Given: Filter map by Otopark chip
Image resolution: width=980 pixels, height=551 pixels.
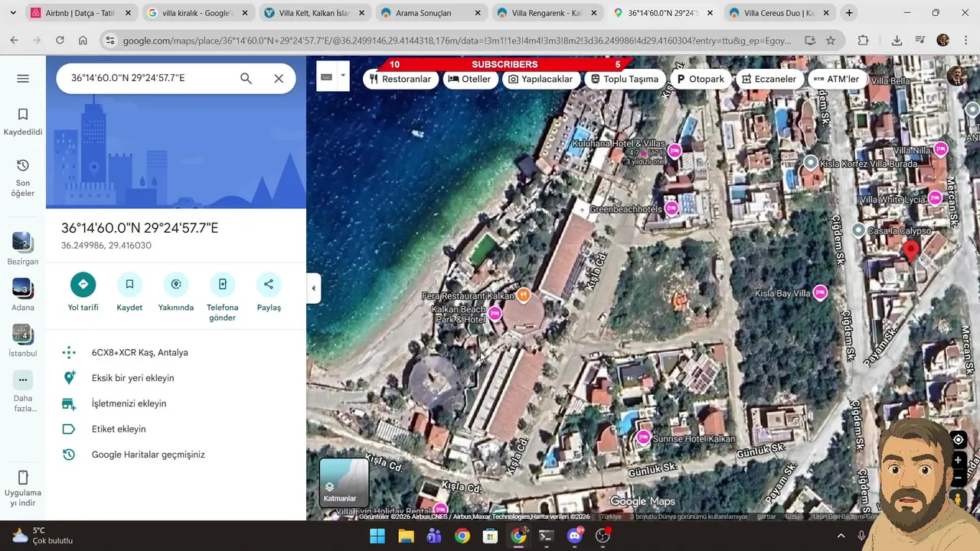Looking at the screenshot, I should click(x=700, y=79).
